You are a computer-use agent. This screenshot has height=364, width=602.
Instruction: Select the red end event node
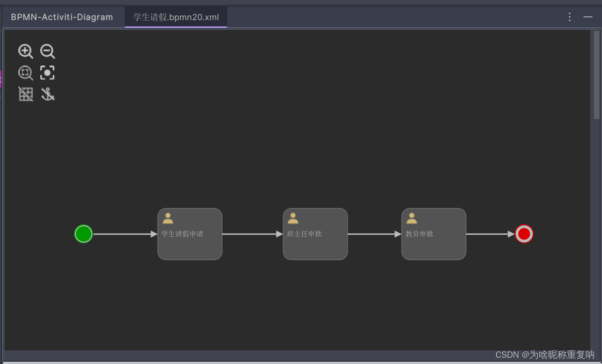click(x=524, y=234)
